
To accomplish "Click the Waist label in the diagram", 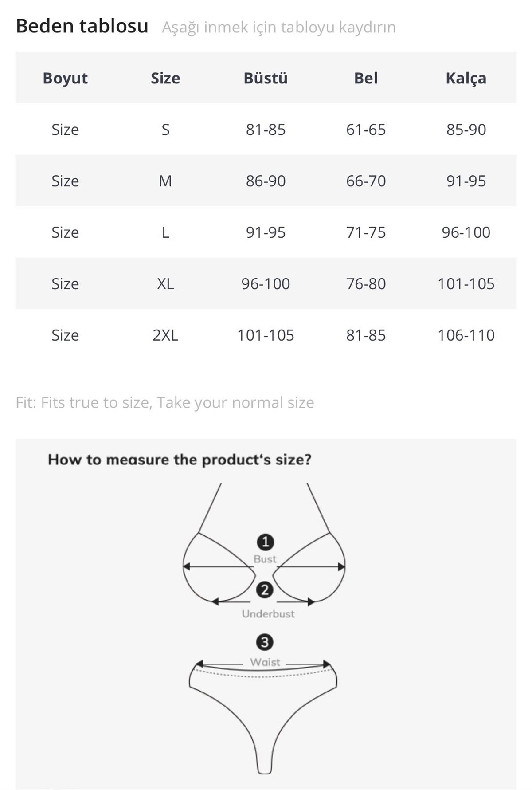I will coord(265,662).
